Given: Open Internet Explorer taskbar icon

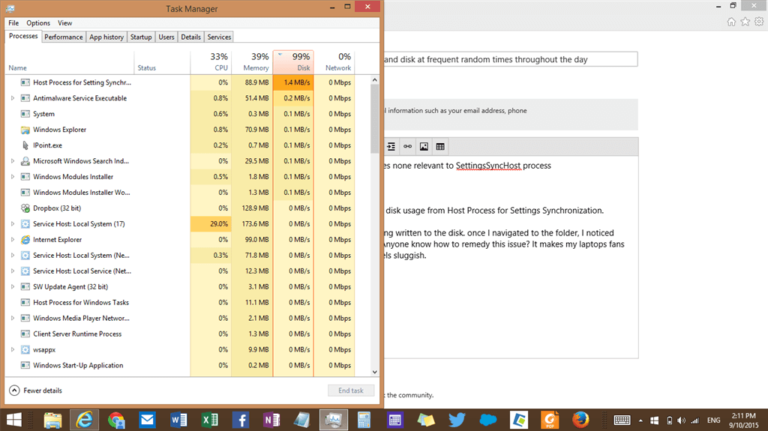Looking at the screenshot, I should (84, 420).
